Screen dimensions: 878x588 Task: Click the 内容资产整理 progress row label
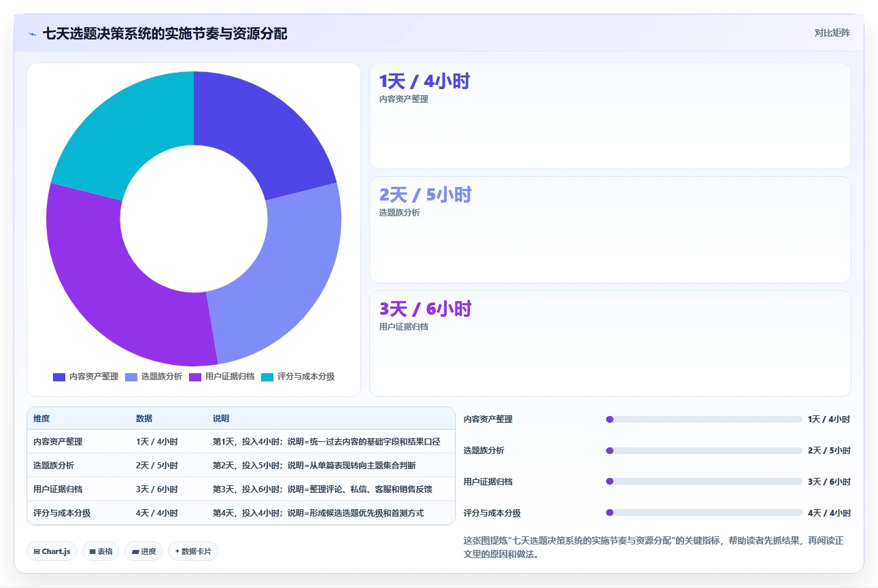tap(488, 419)
